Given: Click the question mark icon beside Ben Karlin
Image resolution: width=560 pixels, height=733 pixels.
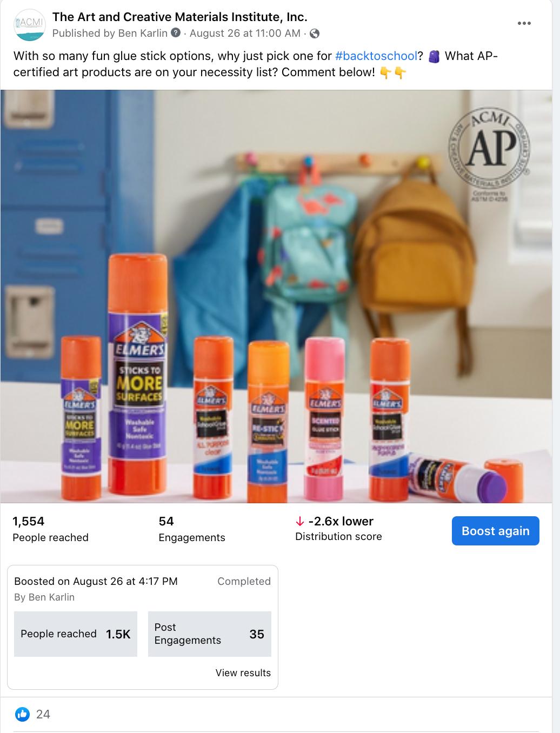Looking at the screenshot, I should click(x=176, y=33).
